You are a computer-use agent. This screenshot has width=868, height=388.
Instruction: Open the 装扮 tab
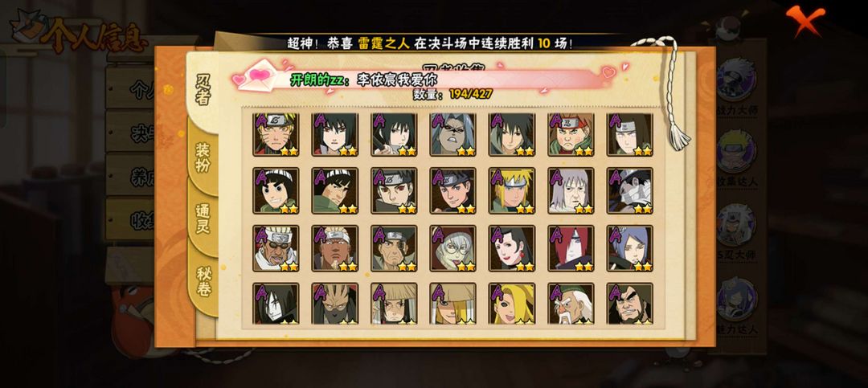203,157
